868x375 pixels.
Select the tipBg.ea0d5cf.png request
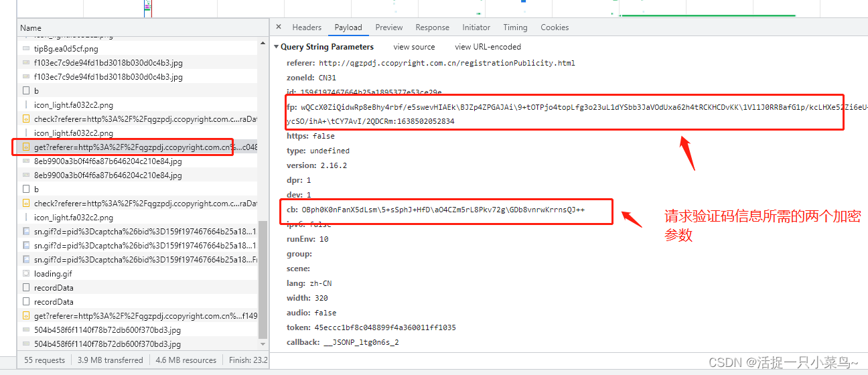click(137, 49)
